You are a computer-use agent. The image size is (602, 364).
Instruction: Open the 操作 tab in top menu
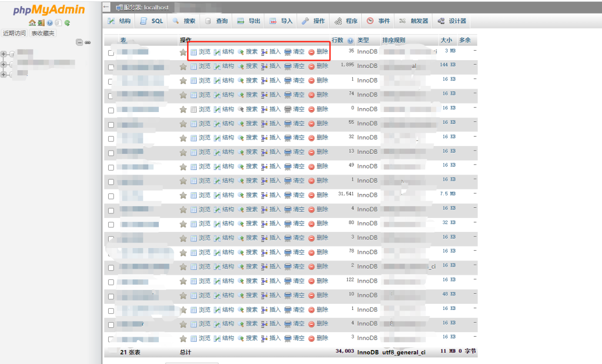click(x=313, y=21)
